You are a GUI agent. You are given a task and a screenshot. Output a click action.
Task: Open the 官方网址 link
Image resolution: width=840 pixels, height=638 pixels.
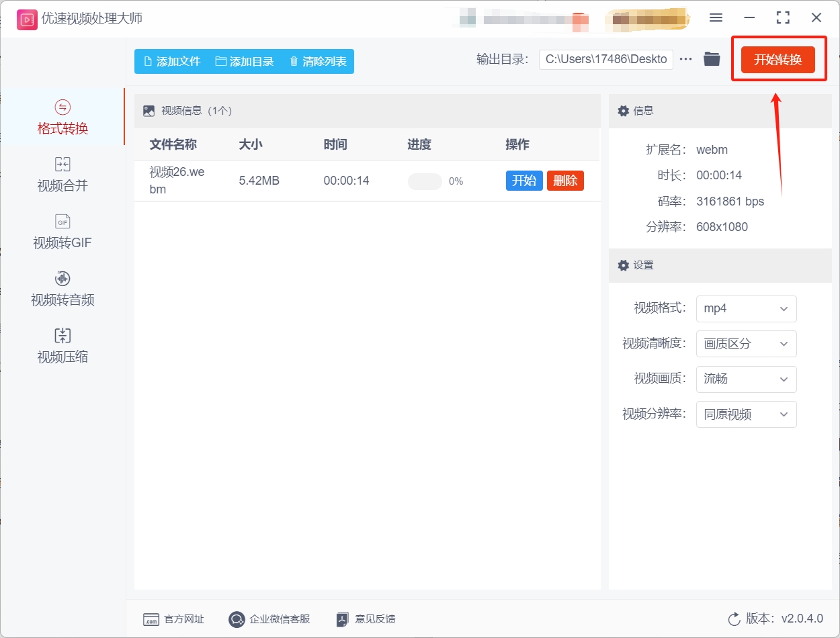173,619
